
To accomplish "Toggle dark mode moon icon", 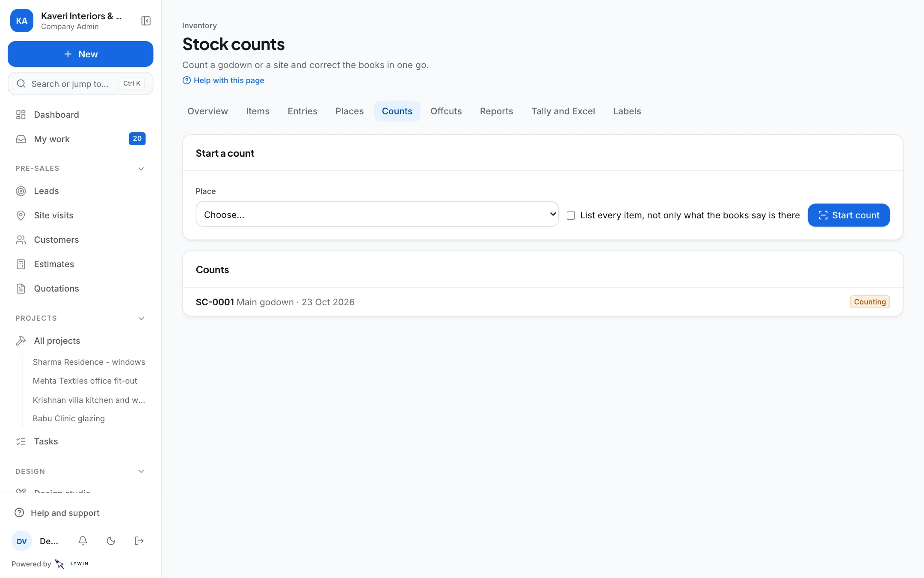I will pyautogui.click(x=111, y=541).
